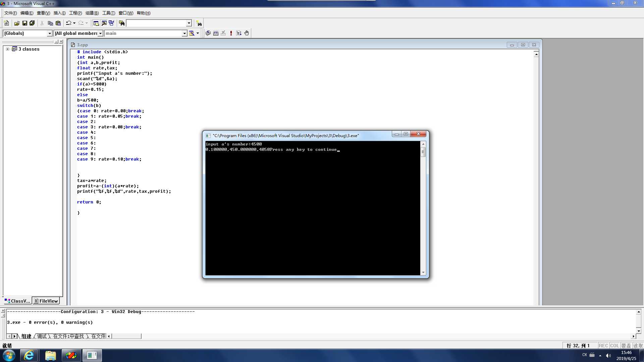This screenshot has height=362, width=644.
Task: Click the Find in Files icon
Action: [122, 23]
